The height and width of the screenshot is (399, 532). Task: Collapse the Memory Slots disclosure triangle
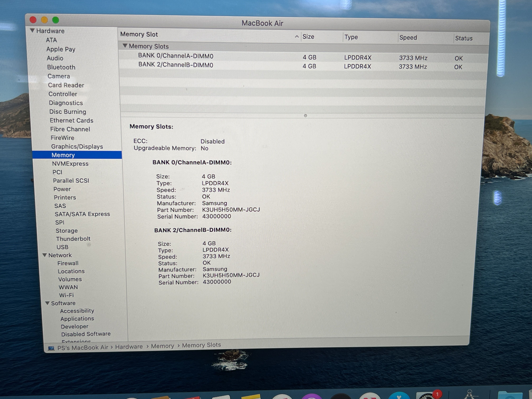pyautogui.click(x=125, y=46)
